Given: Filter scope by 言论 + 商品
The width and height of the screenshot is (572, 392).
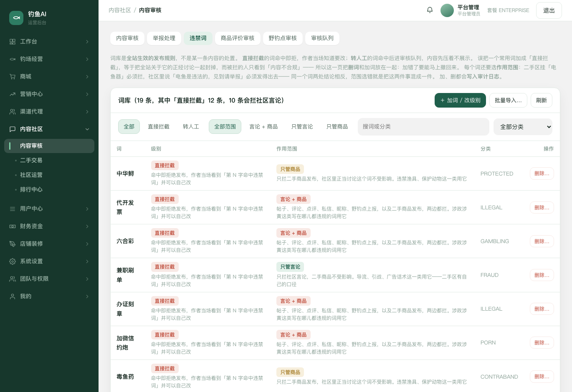Looking at the screenshot, I should 263,127.
